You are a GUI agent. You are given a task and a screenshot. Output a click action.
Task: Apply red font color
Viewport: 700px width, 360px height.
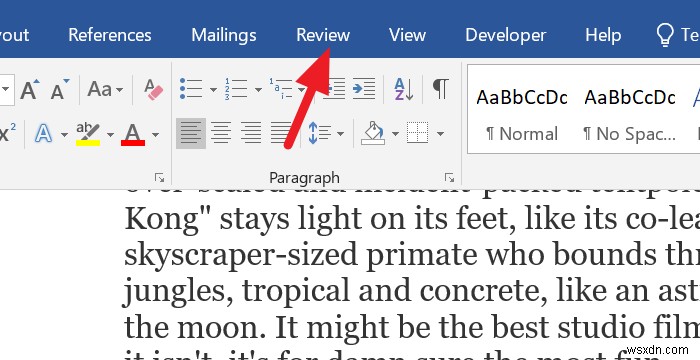pos(133,134)
